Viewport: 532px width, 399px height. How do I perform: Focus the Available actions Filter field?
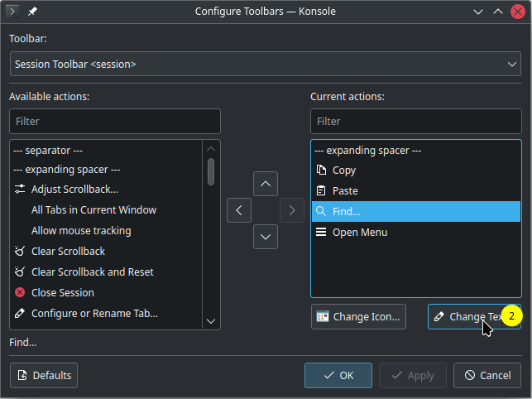pos(115,121)
